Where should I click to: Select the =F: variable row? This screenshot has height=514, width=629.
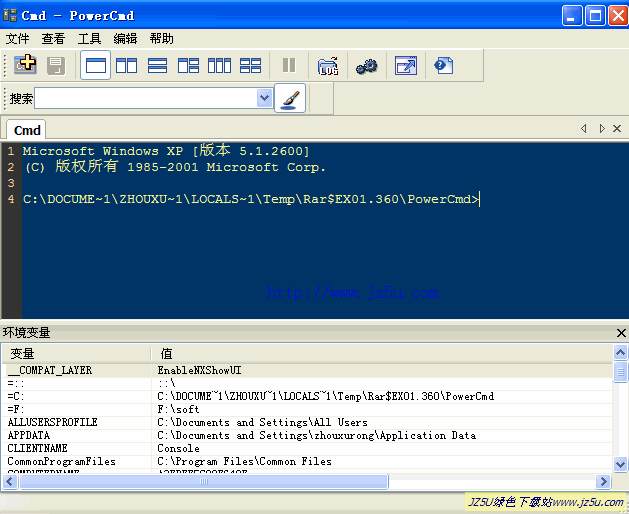tap(307, 409)
